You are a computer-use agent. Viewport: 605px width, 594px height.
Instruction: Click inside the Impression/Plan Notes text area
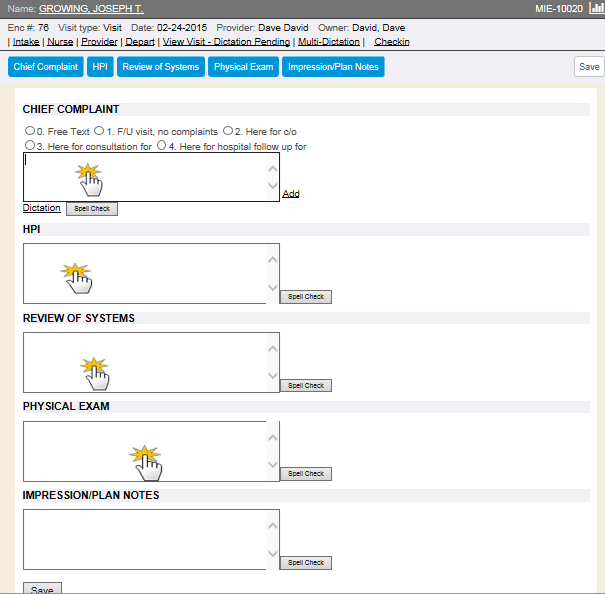(145, 540)
